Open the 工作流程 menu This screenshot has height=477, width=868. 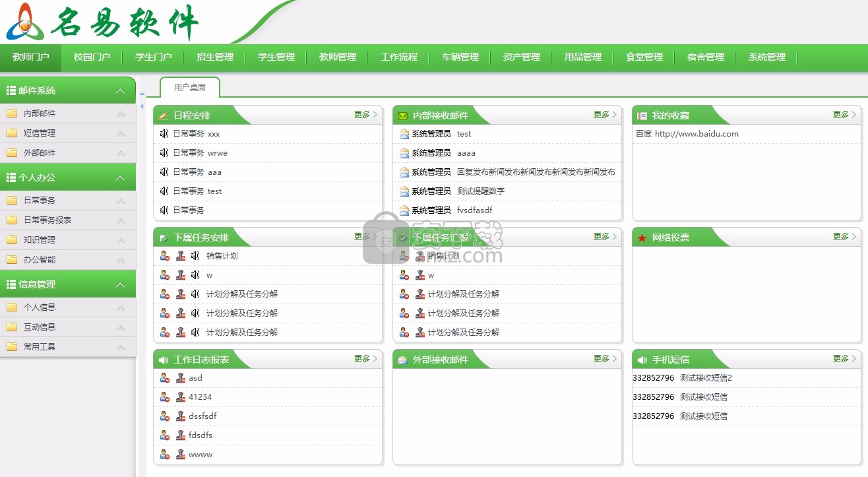coord(399,57)
